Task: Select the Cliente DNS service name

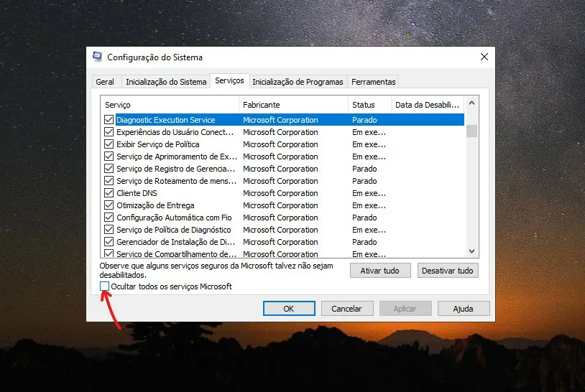Action: [x=137, y=193]
